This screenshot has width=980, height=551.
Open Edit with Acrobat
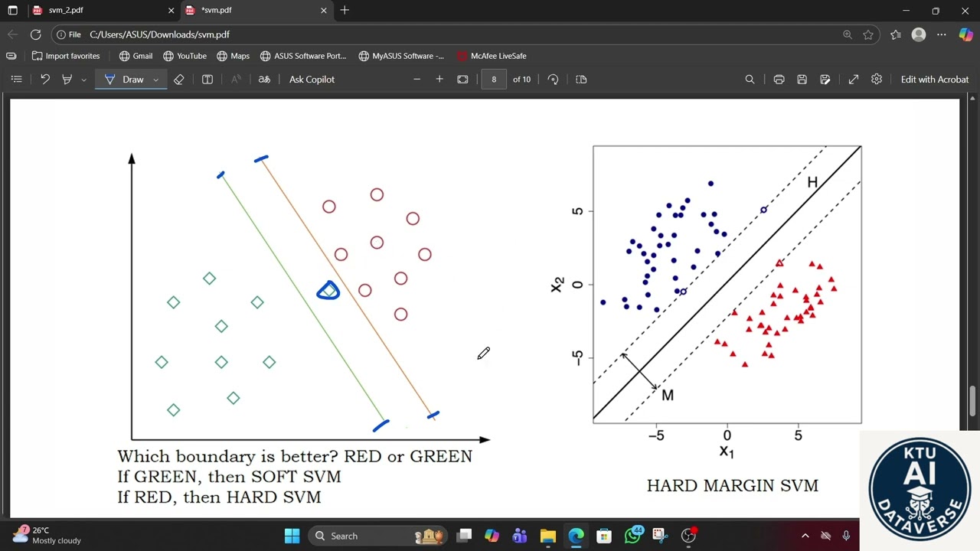tap(934, 80)
